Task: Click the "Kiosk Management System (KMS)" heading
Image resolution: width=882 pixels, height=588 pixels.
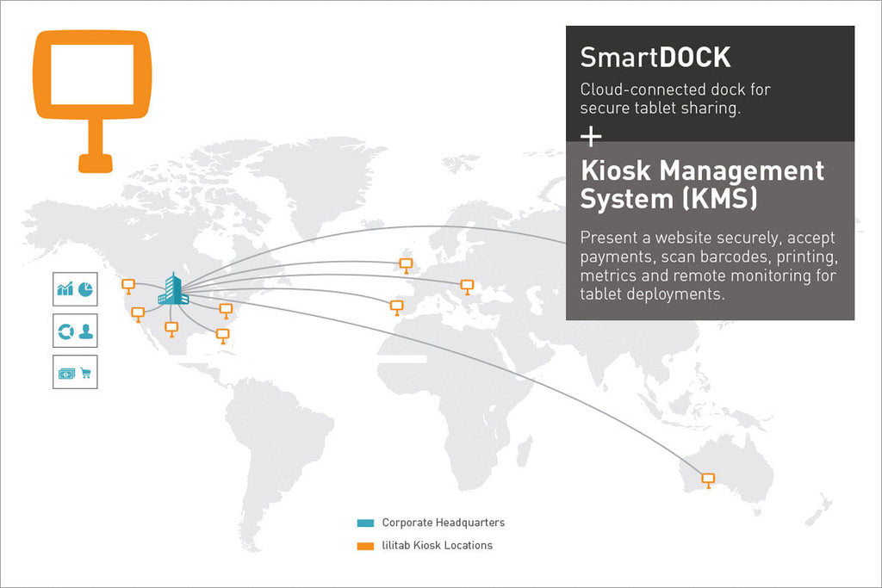Action: 702,184
